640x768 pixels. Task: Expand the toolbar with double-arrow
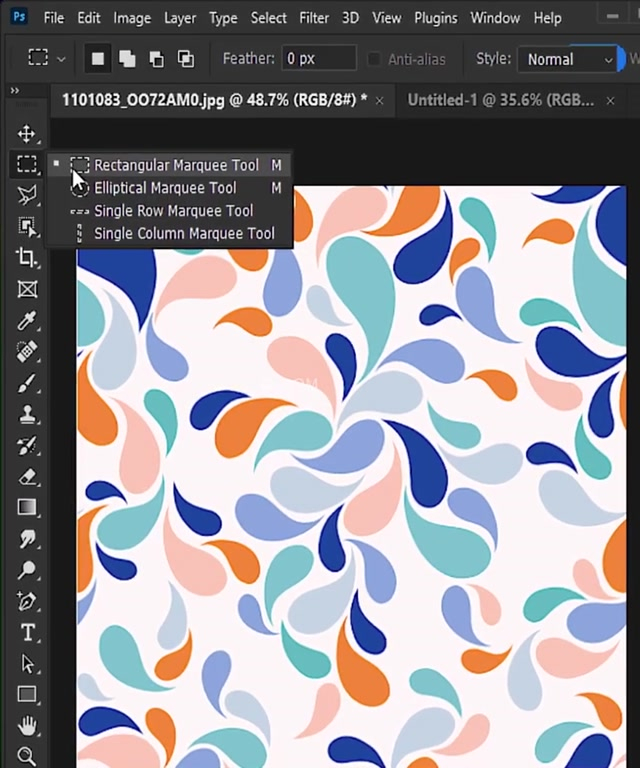15,91
